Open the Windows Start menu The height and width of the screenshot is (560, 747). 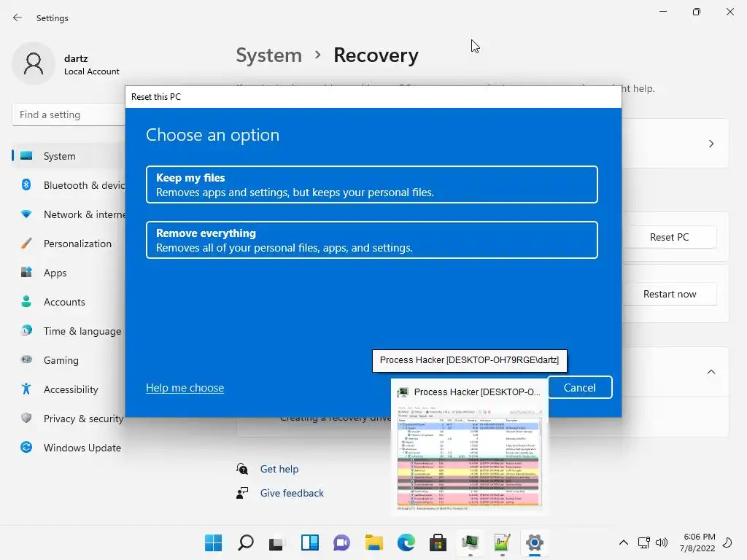213,542
